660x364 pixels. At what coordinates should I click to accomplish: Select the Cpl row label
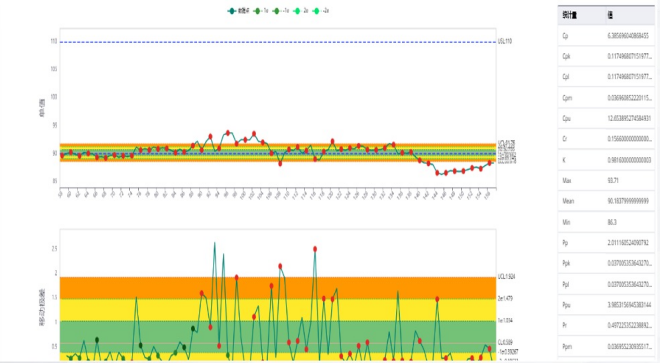tap(566, 77)
